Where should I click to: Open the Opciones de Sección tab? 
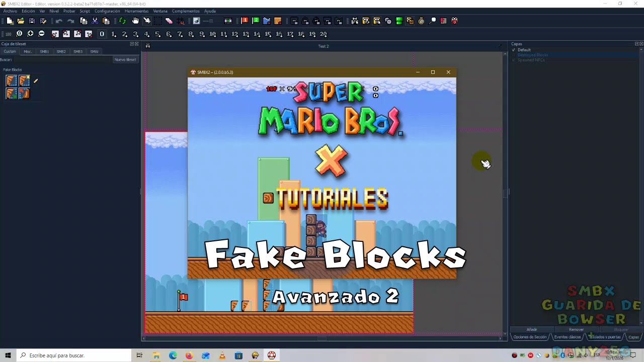(x=530, y=337)
